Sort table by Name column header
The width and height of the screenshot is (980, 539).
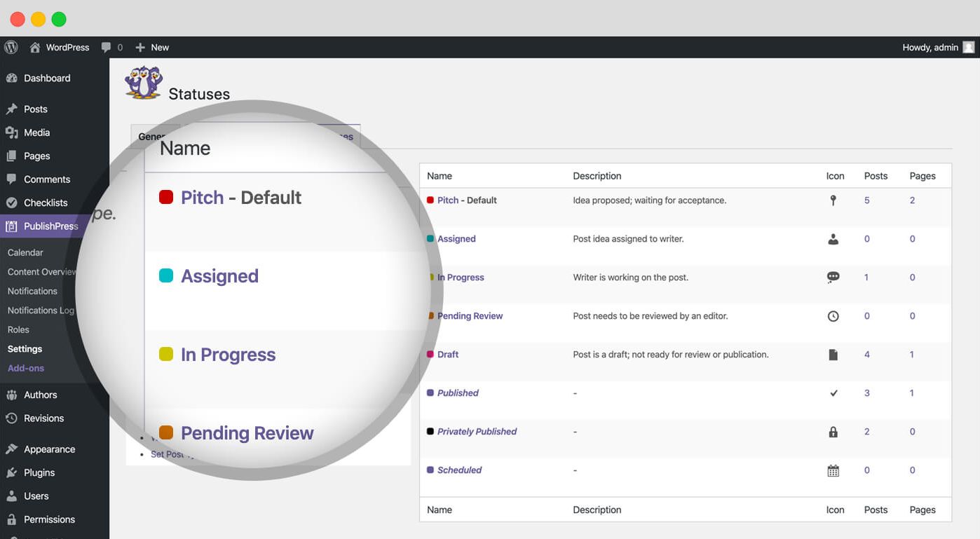coord(440,176)
